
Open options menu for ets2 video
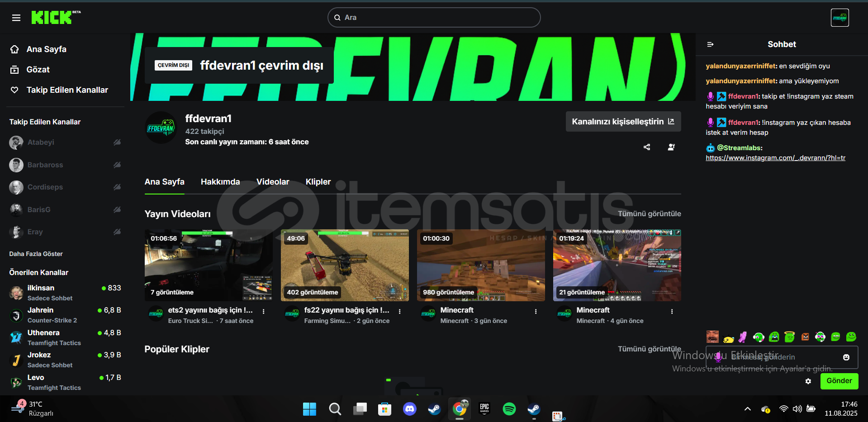click(263, 312)
